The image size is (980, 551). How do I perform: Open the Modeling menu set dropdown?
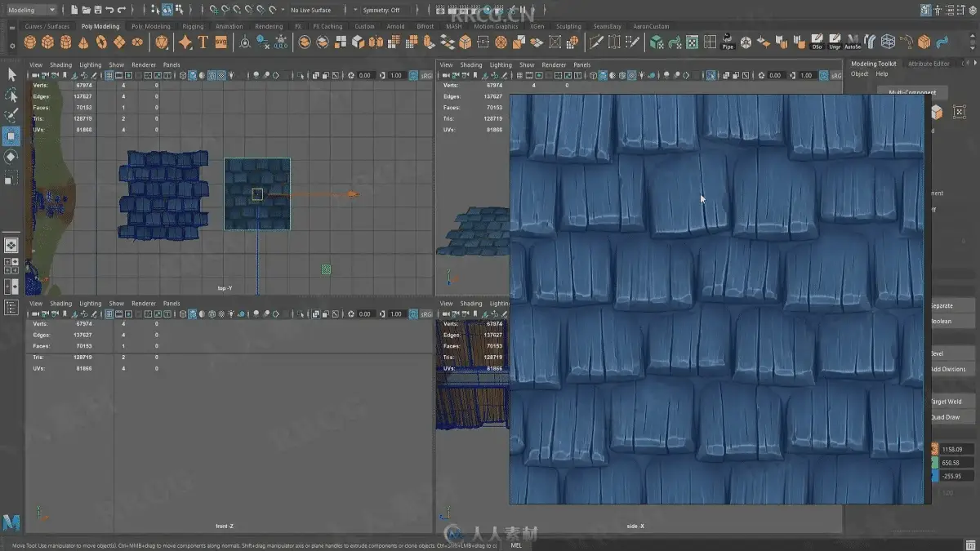[30, 10]
